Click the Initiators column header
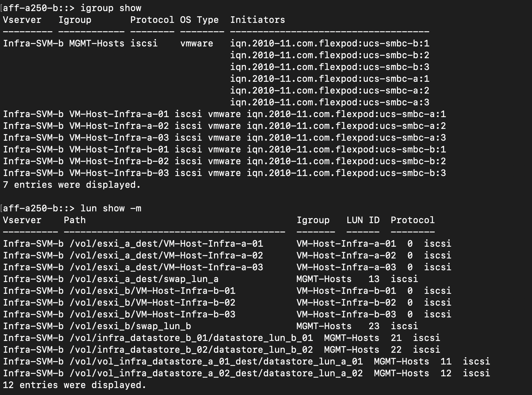Screen dimensions: 532x395 (x=257, y=20)
